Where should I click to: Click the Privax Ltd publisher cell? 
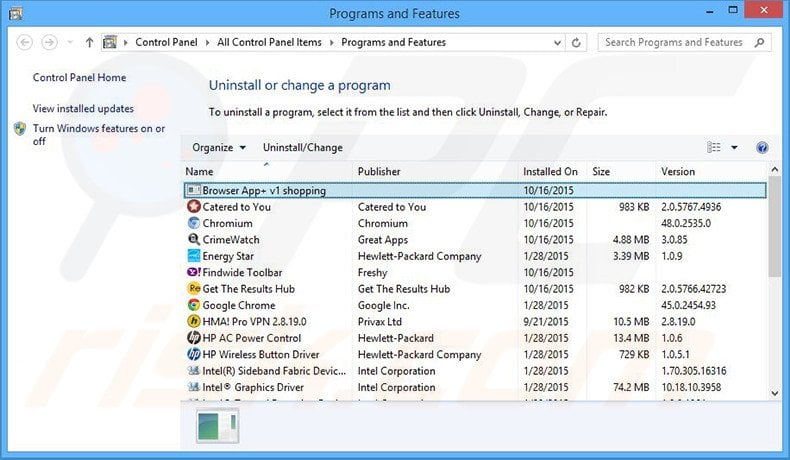[379, 321]
